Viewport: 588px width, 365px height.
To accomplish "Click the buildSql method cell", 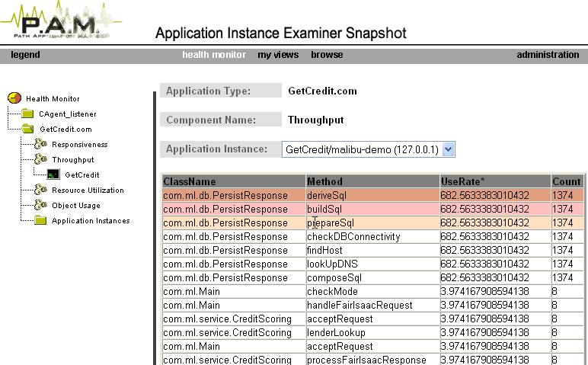I will coord(372,209).
